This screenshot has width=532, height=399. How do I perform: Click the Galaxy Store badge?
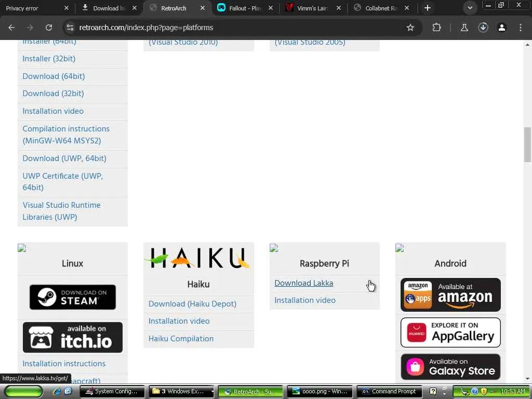tap(450, 367)
